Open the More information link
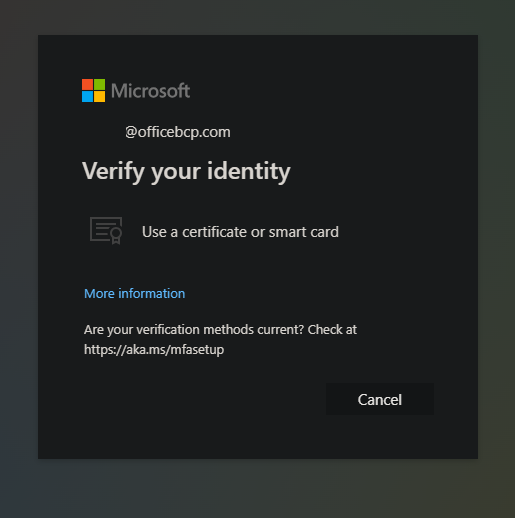This screenshot has width=515, height=518. coord(135,293)
